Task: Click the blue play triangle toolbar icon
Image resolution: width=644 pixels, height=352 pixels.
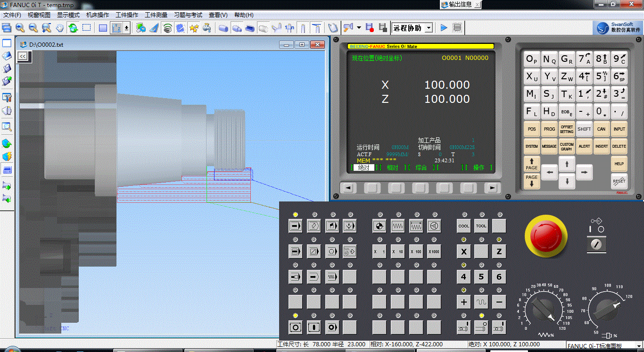Action: [444, 28]
